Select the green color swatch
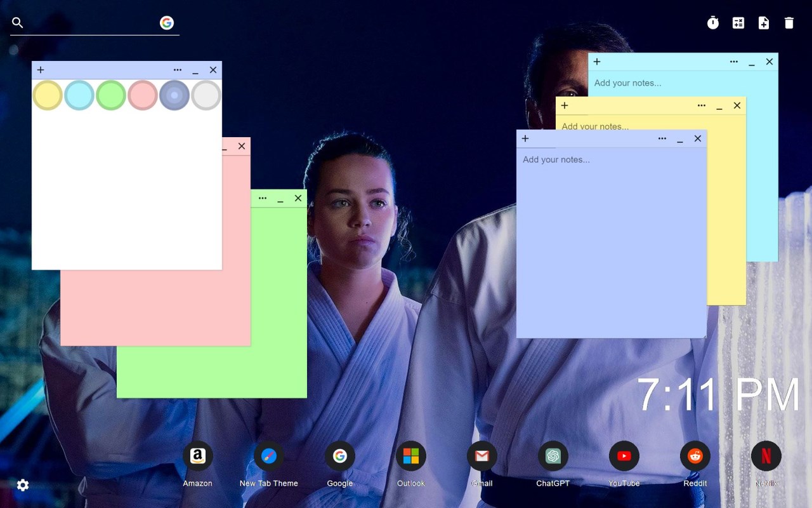The width and height of the screenshot is (812, 508). pyautogui.click(x=111, y=95)
